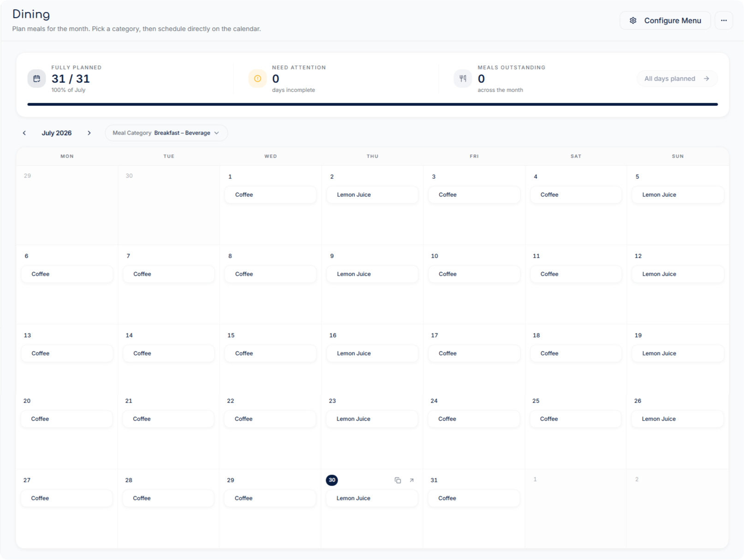
Task: Open Coffee entry on July 25
Action: click(x=576, y=419)
